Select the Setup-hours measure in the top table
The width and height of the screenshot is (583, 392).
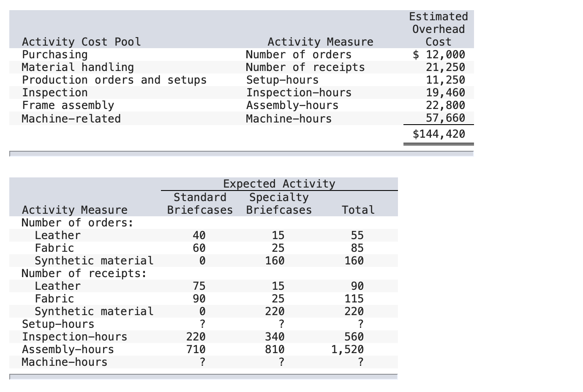coord(282,80)
